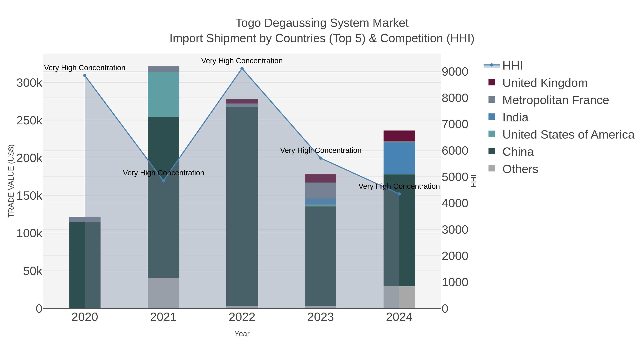The height and width of the screenshot is (362, 644).
Task: Toggle India legend entry
Action: tap(508, 117)
